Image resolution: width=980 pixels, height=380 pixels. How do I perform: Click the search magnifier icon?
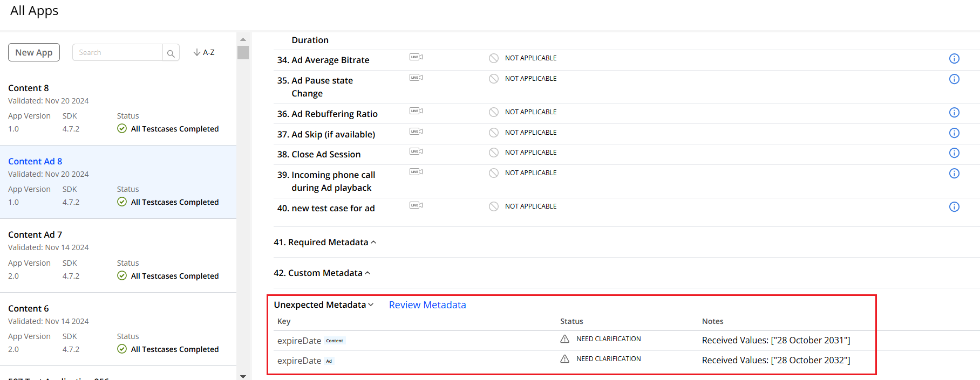pyautogui.click(x=171, y=53)
